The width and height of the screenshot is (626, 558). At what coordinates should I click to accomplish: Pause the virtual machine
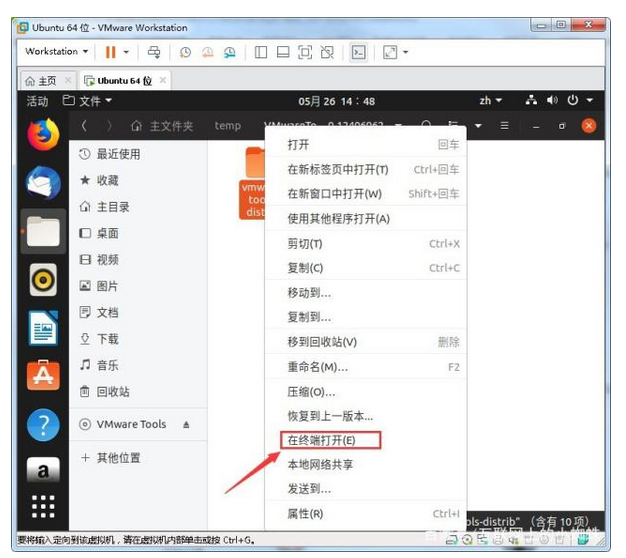[x=110, y=52]
